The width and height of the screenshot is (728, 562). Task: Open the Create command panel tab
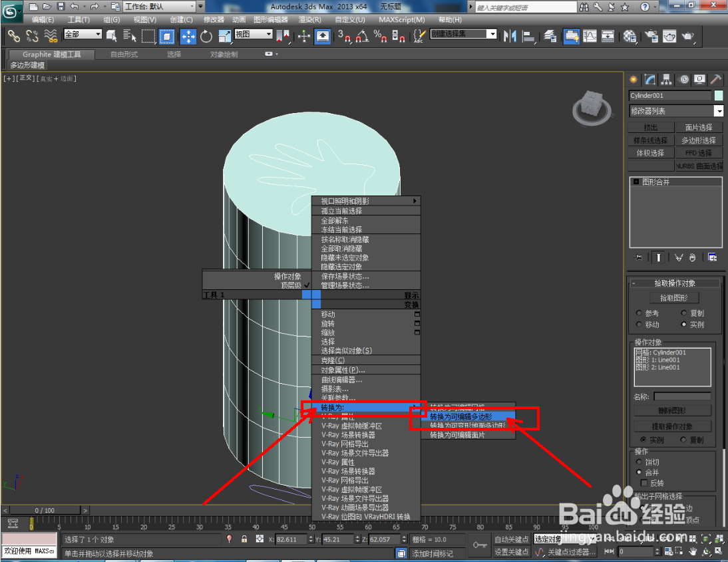click(634, 80)
